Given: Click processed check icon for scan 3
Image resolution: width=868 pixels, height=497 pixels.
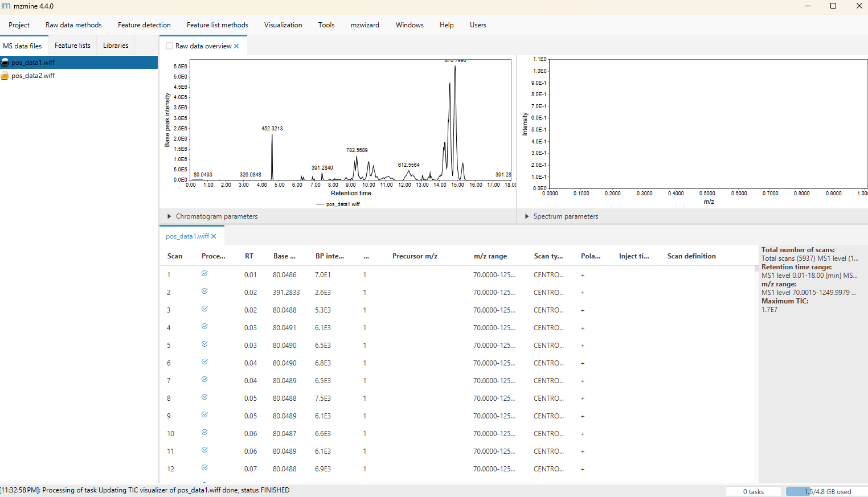Looking at the screenshot, I should coord(204,309).
